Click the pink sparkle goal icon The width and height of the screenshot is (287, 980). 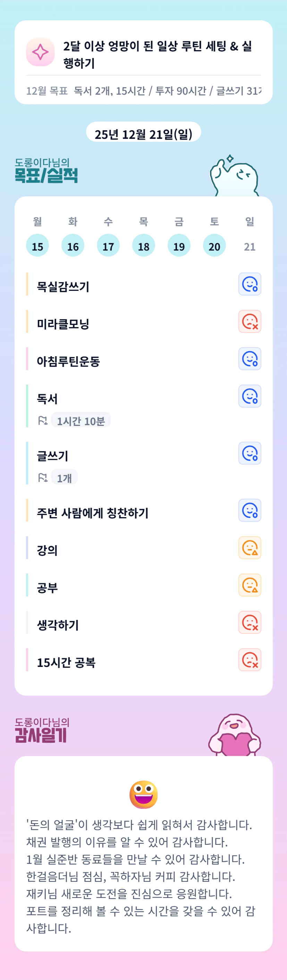(x=40, y=52)
